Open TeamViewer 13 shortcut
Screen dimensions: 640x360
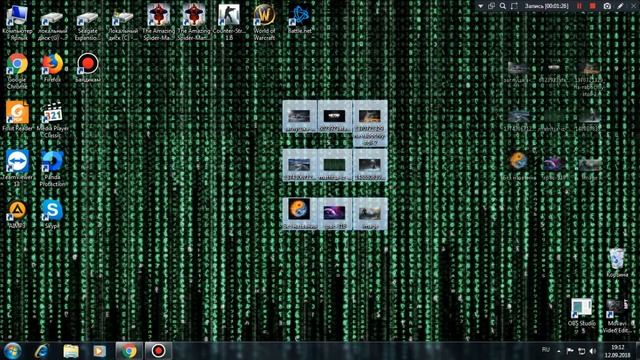pos(17,168)
